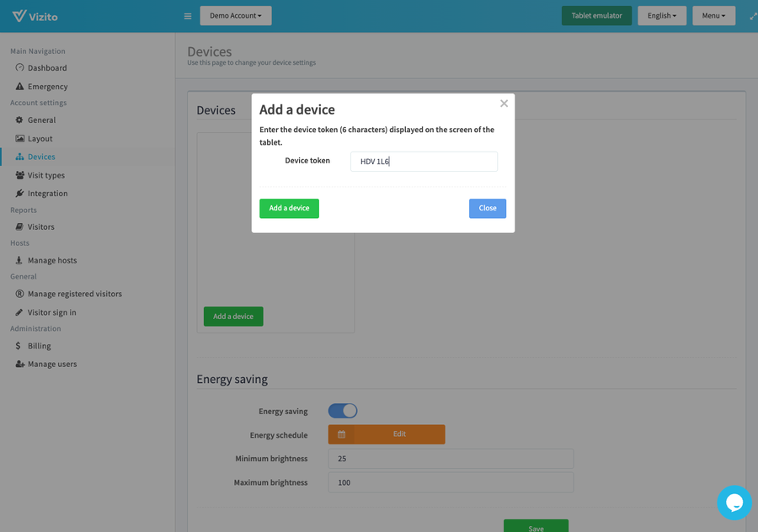Disable the Energy saving toggle
Image resolution: width=758 pixels, height=532 pixels.
pos(342,410)
